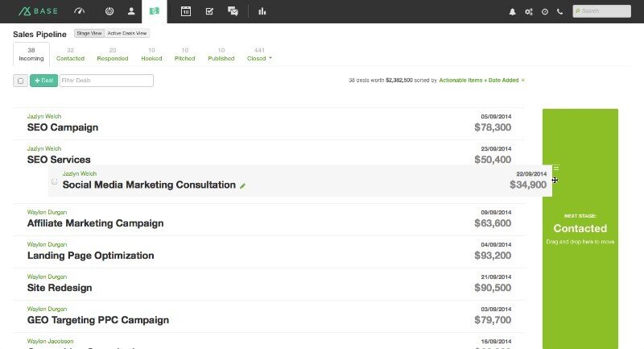Open the settings gears icon
Screen dimensions: 644x349
click(529, 12)
